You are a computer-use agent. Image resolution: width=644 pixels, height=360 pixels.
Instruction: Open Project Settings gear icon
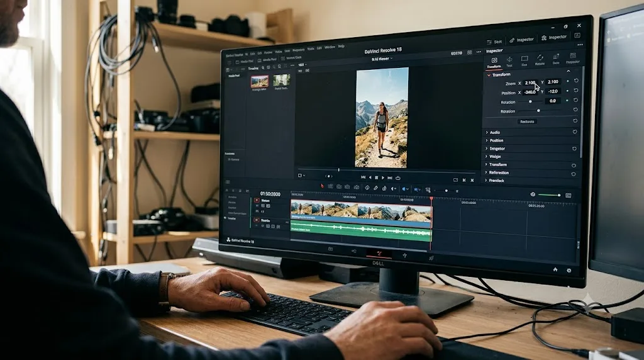click(x=569, y=271)
